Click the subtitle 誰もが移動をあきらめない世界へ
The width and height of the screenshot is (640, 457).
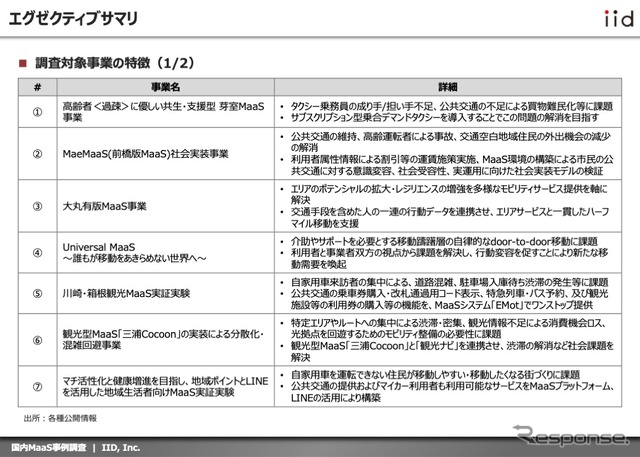point(135,258)
